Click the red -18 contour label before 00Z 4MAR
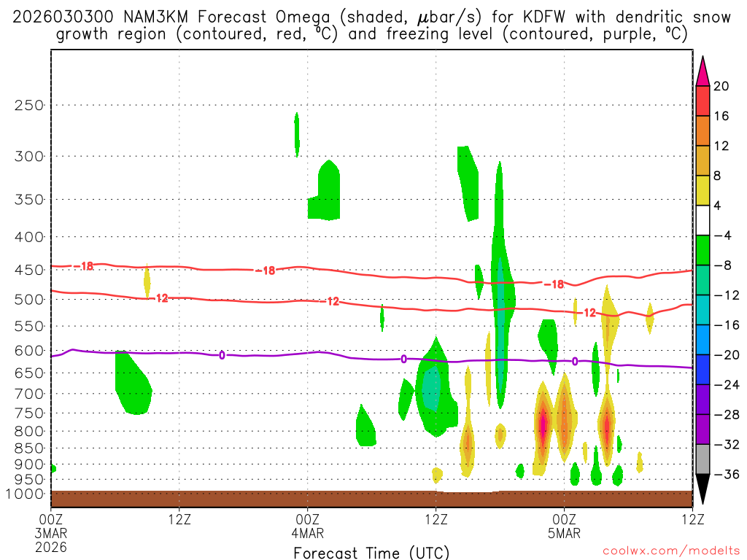The width and height of the screenshot is (747, 560). [266, 271]
